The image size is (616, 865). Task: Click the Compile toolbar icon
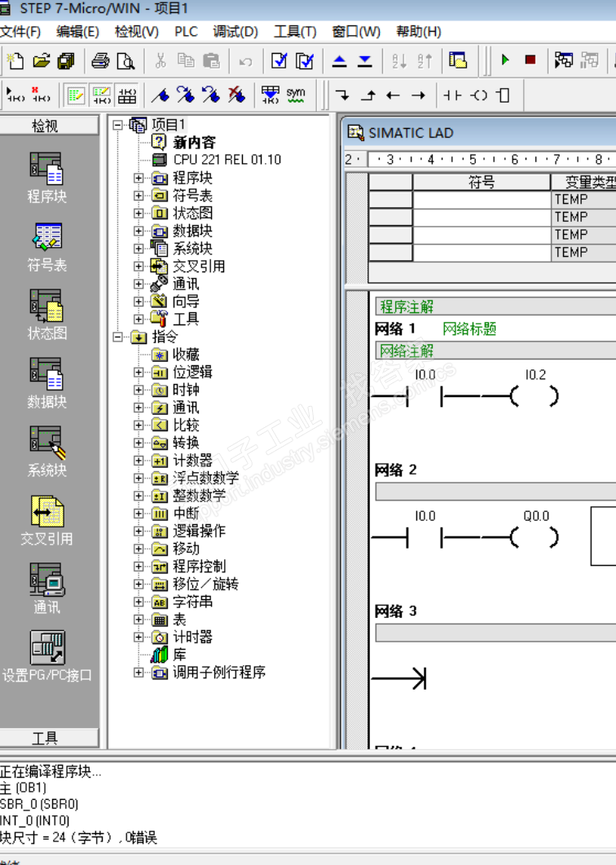(x=279, y=60)
